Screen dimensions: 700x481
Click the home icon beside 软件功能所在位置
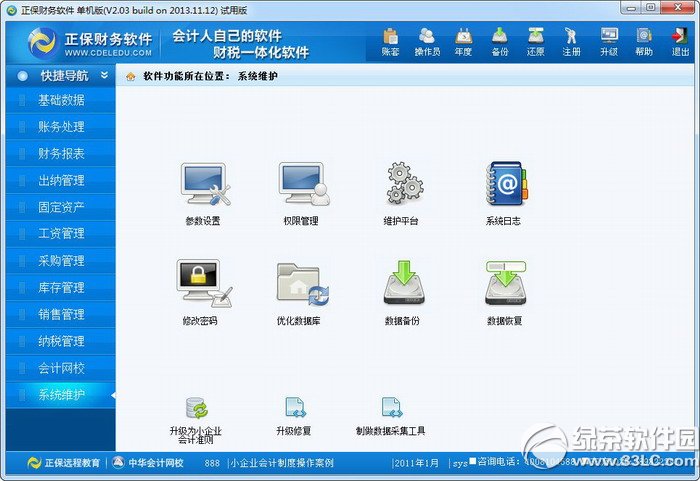point(130,76)
